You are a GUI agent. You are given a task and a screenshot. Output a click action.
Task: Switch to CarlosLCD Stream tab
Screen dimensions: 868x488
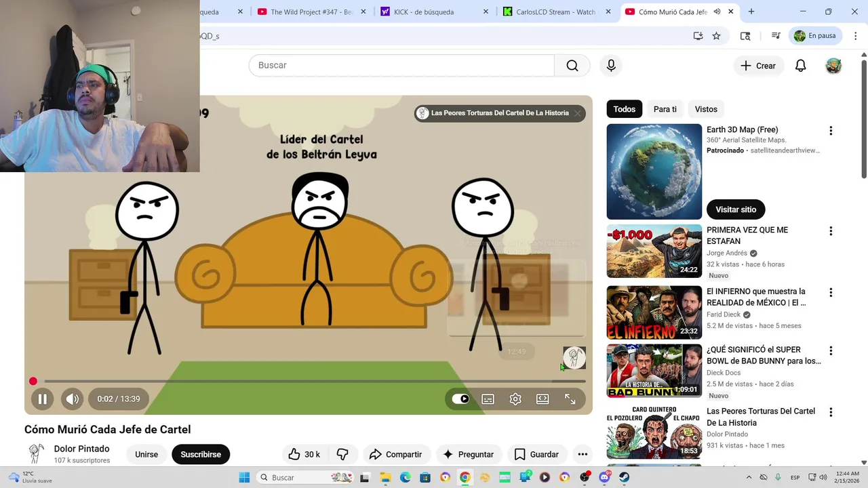[555, 12]
